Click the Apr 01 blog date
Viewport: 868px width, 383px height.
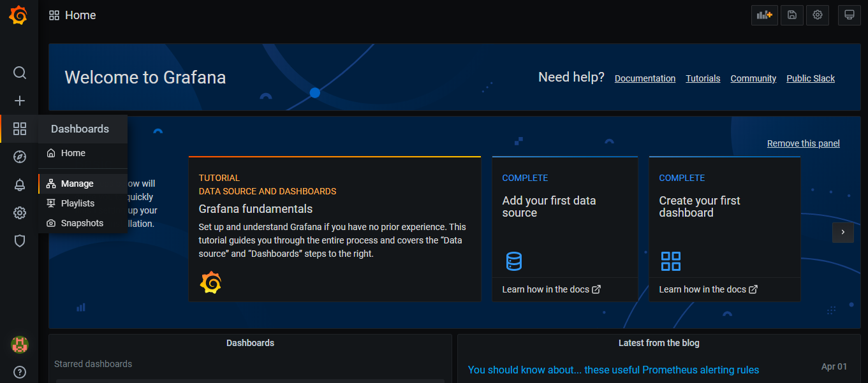tap(834, 366)
